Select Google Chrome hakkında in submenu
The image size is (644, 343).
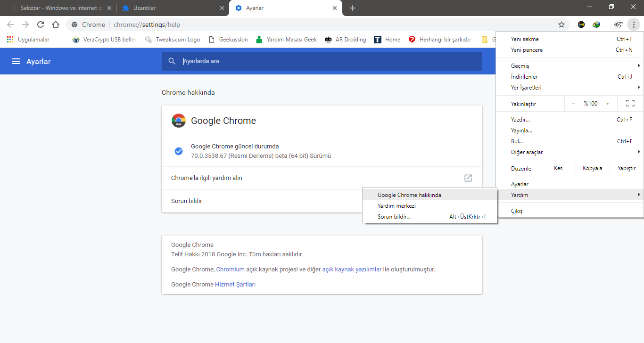coord(429,195)
